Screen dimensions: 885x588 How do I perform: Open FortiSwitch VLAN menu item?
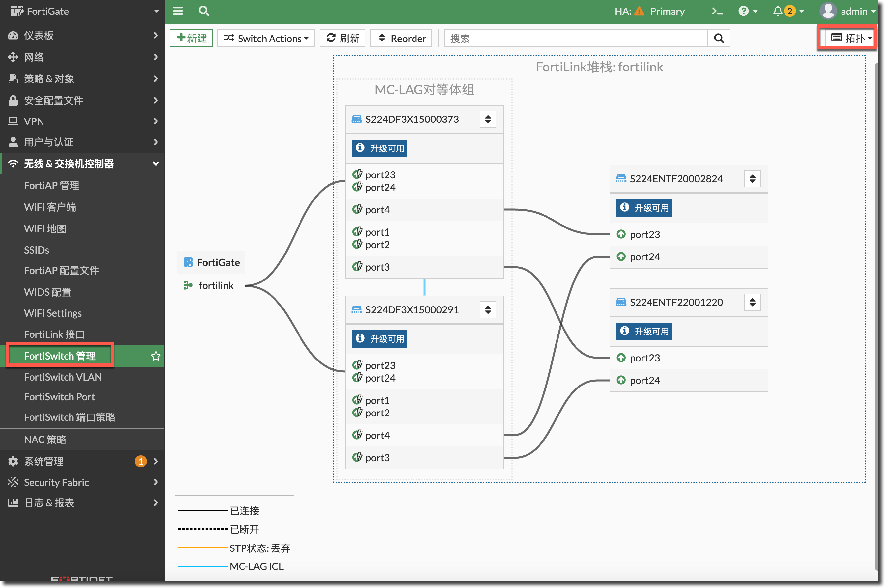tap(63, 377)
